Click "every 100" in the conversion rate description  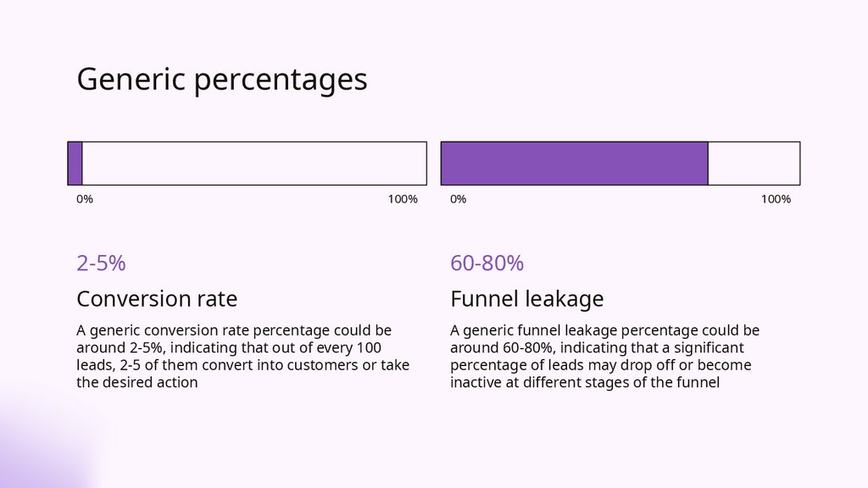coord(353,348)
